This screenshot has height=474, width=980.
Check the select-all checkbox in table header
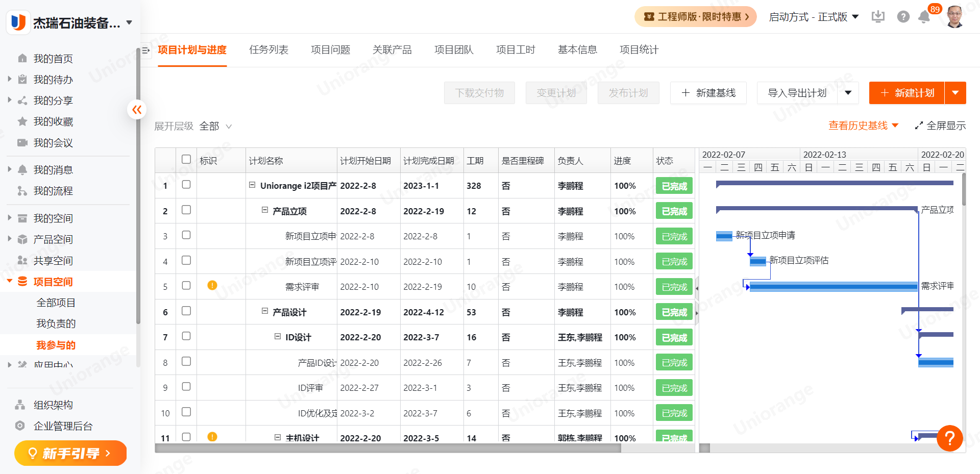point(186,159)
